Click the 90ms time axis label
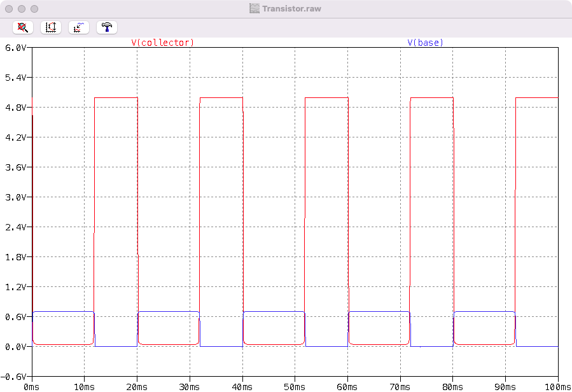572x392 pixels. 505,387
